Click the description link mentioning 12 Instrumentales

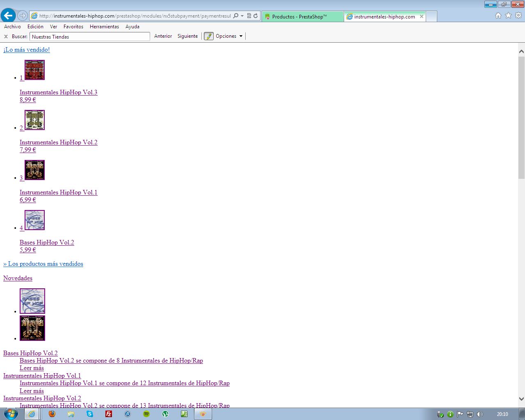point(125,383)
